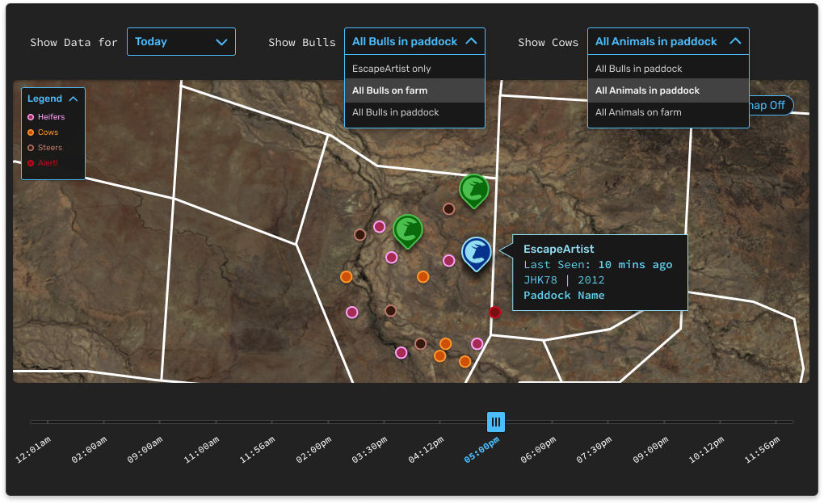Image resolution: width=824 pixels, height=504 pixels.
Task: Jump timeline to 06:00pm
Action: point(538,450)
